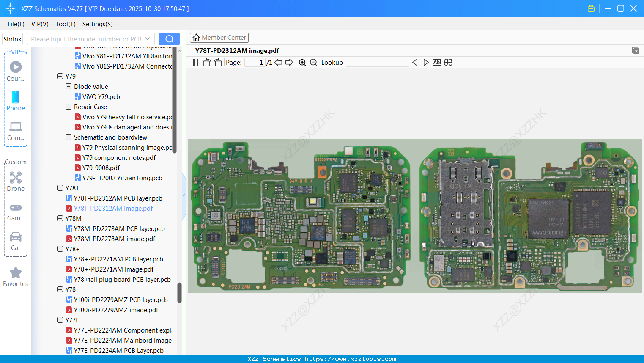Click the Abi text-match icon
Image resolution: width=644 pixels, height=363 pixels.
coord(437,63)
